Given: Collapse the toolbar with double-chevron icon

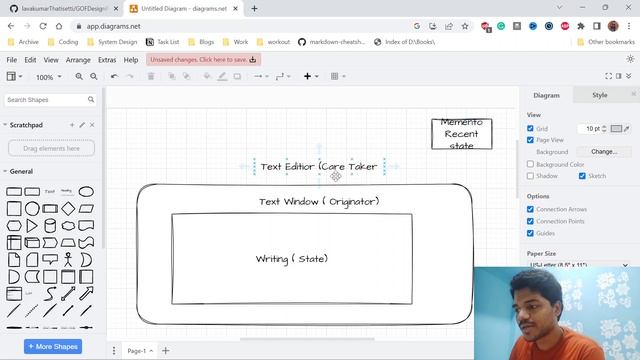Looking at the screenshot, I should pos(629,76).
